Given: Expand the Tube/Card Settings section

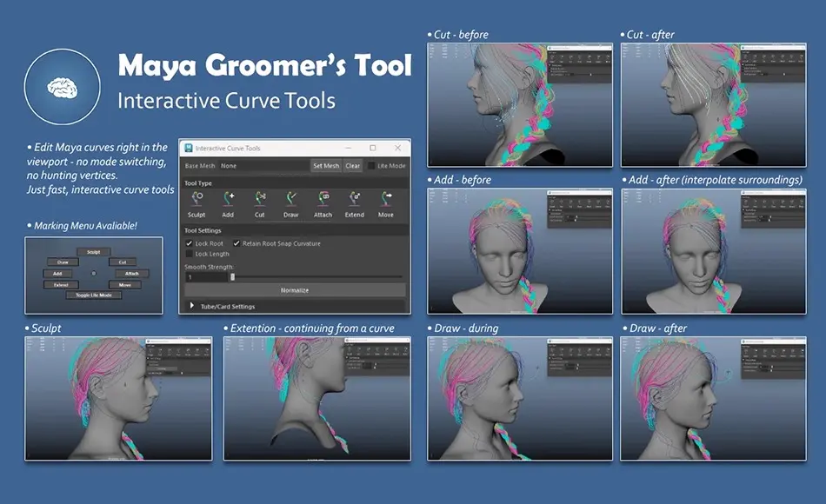Looking at the screenshot, I should tap(193, 306).
